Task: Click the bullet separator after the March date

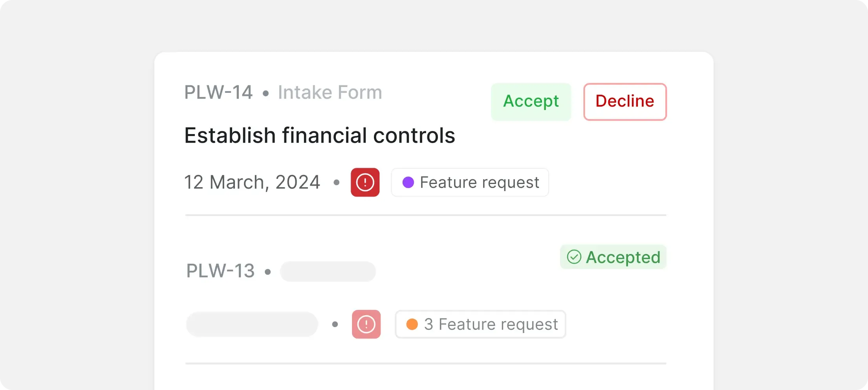Action: coord(336,182)
